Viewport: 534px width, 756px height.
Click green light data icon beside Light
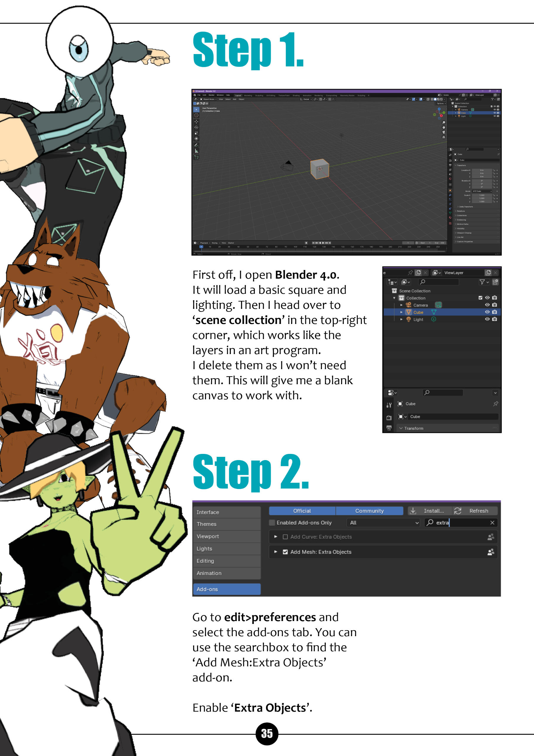point(434,320)
